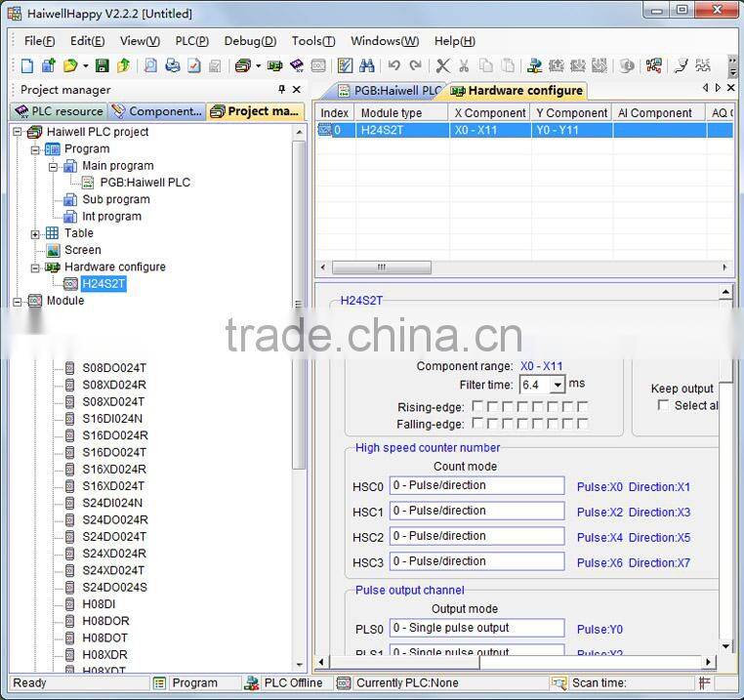The width and height of the screenshot is (744, 700).
Task: Expand the Table tree node
Action: click(x=36, y=233)
